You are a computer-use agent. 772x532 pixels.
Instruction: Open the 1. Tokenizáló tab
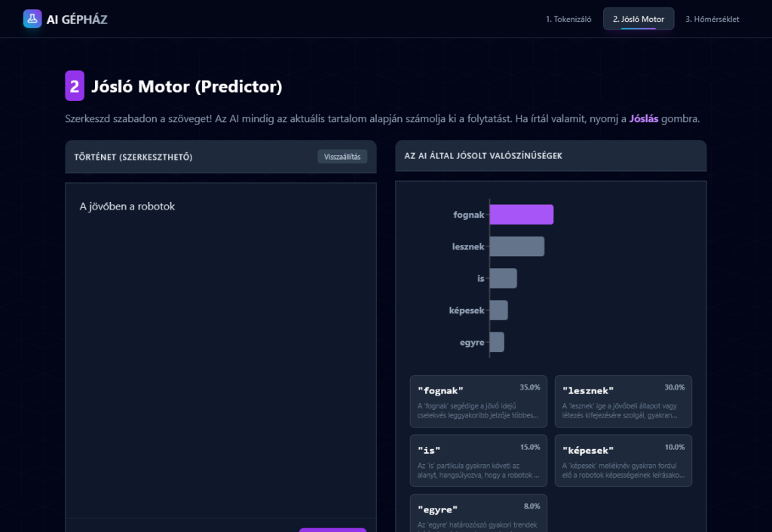coord(568,19)
